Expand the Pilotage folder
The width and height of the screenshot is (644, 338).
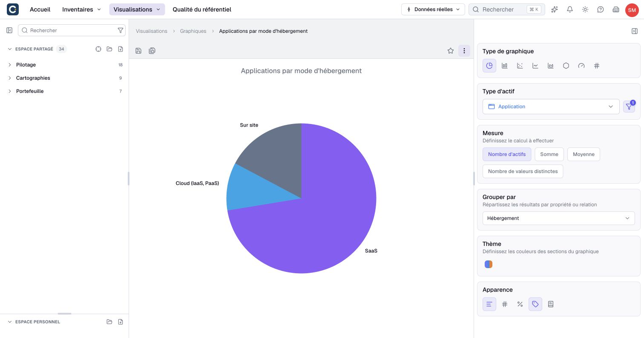coord(9,65)
